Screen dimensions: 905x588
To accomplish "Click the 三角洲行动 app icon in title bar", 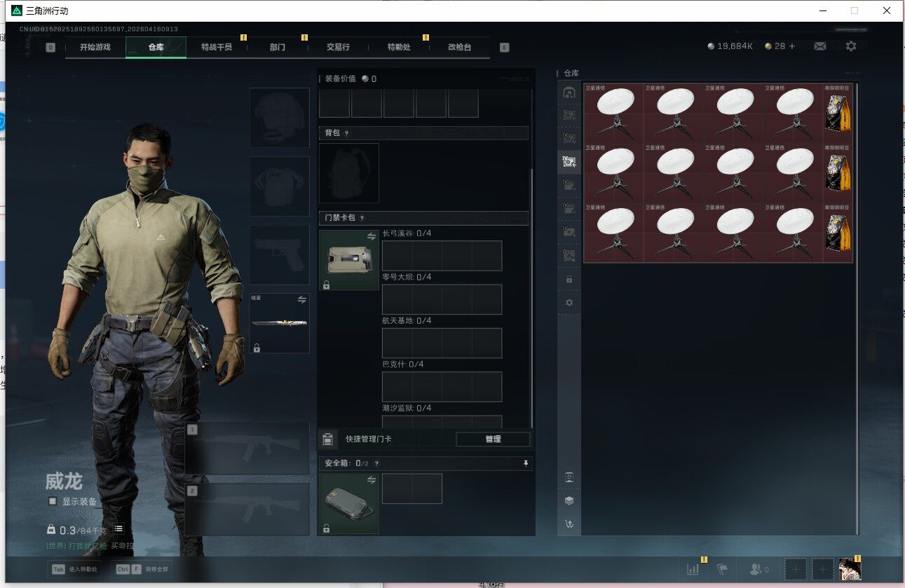I will (16, 11).
